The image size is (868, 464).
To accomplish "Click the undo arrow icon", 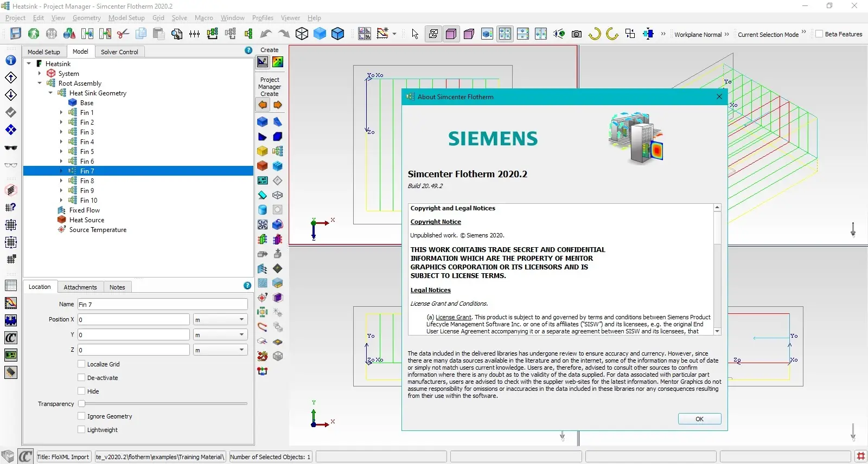I will tap(266, 34).
